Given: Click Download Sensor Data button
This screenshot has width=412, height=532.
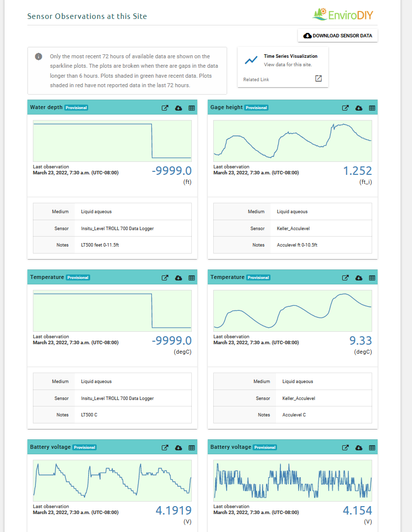Looking at the screenshot, I should tap(338, 35).
